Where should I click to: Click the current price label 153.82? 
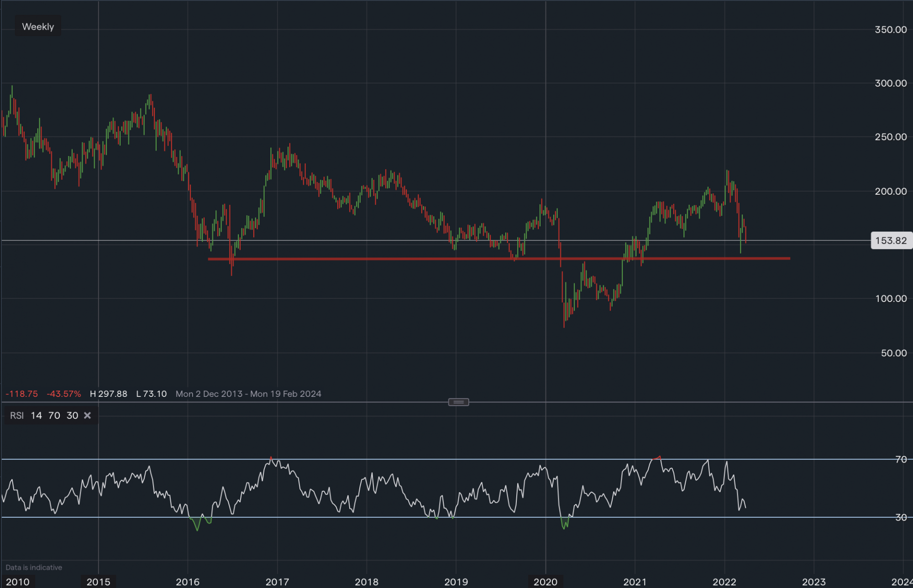click(891, 240)
